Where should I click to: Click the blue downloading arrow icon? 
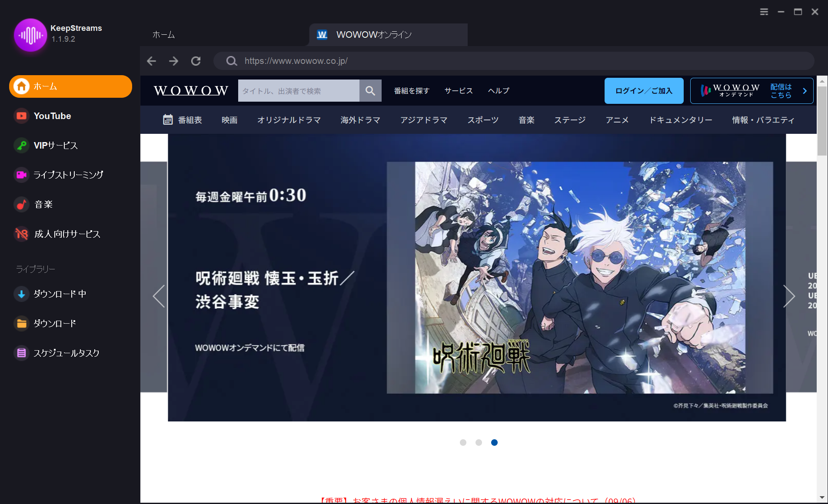[21, 294]
